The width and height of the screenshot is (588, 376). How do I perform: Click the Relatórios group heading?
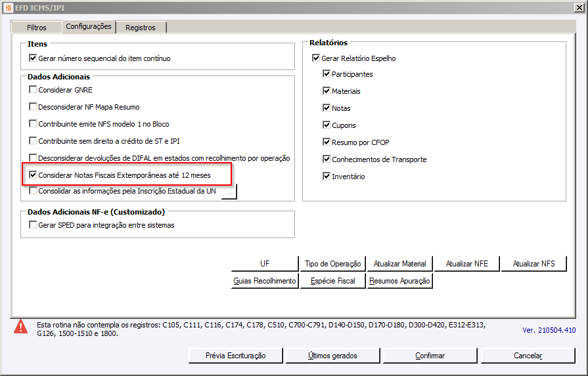coord(328,43)
